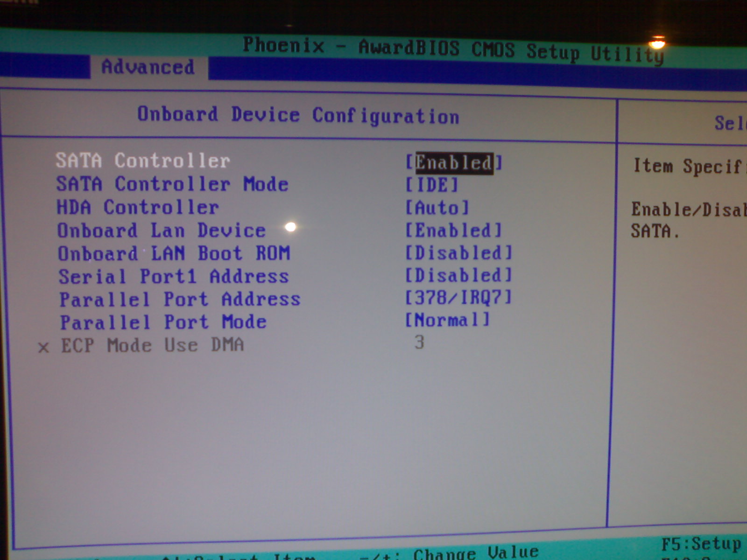The width and height of the screenshot is (747, 560).
Task: Change Parallel Port Mode Normal value
Action: (448, 320)
